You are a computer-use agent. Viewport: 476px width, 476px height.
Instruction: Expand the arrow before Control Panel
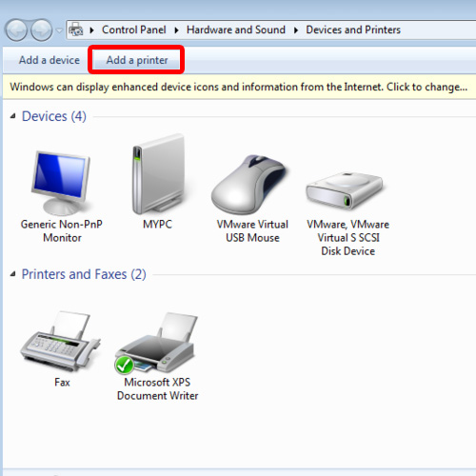click(x=91, y=30)
